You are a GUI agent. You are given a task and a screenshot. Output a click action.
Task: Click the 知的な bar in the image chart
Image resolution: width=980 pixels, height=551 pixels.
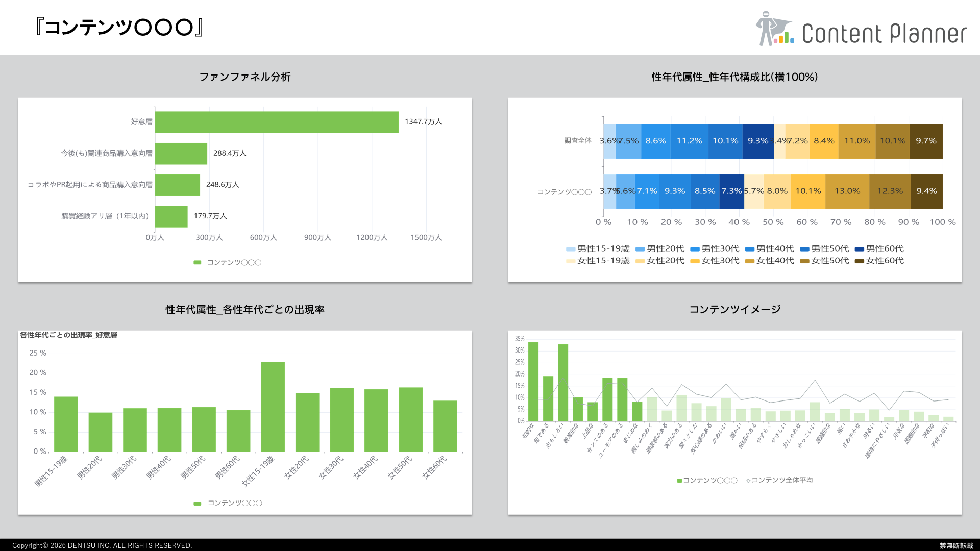pyautogui.click(x=533, y=382)
